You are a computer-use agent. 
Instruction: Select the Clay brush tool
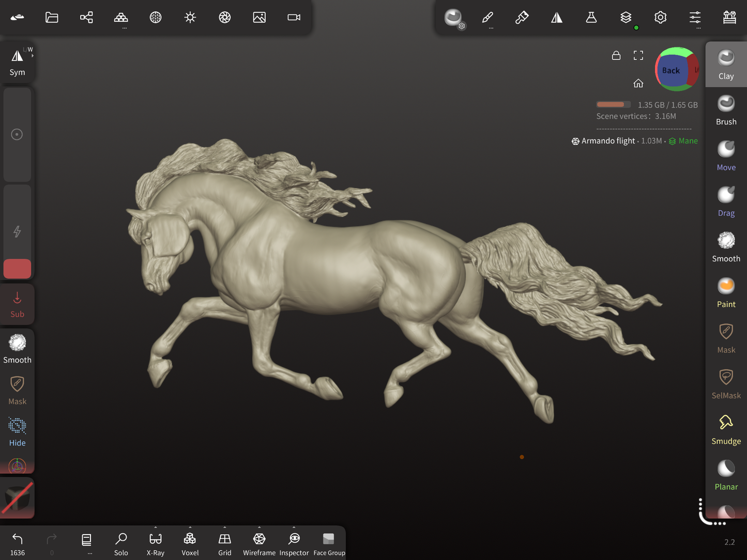[x=726, y=65]
